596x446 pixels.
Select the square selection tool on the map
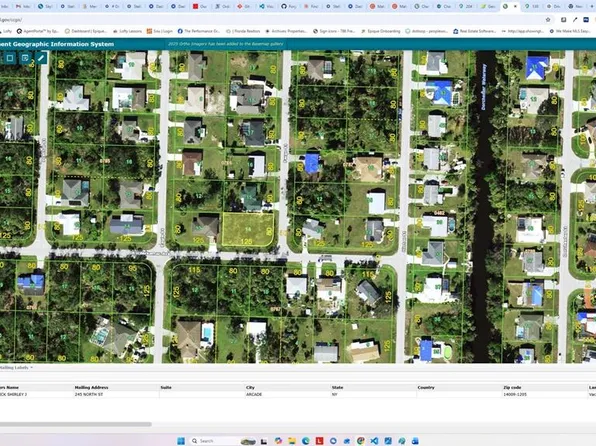[x=10, y=58]
